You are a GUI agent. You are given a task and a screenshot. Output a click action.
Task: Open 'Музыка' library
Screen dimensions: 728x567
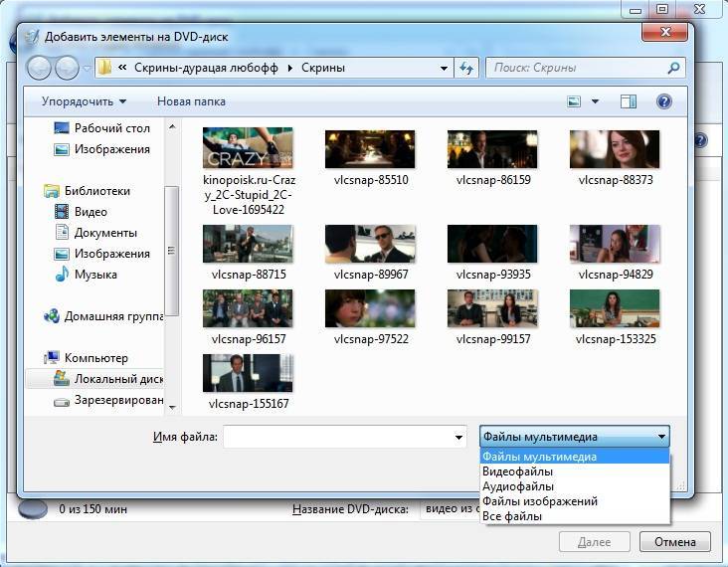pyautogui.click(x=86, y=275)
